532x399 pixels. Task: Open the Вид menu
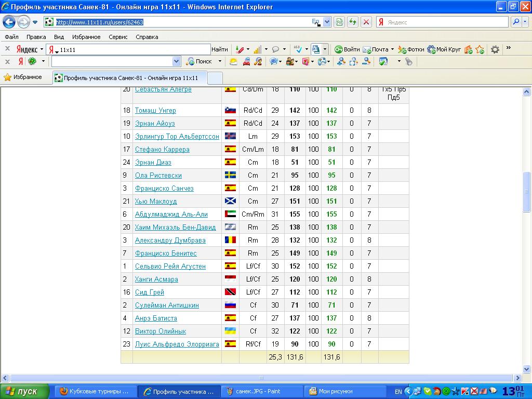pos(59,37)
